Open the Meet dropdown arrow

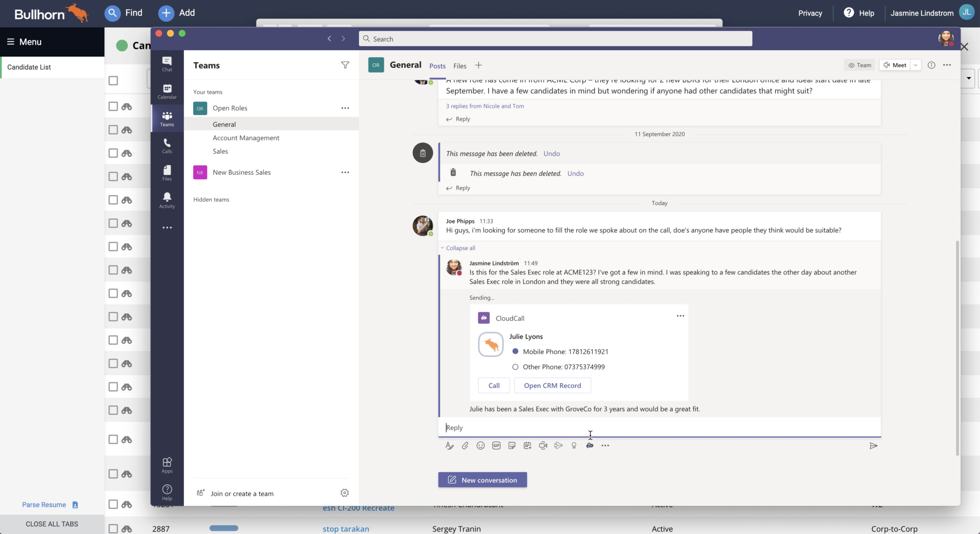point(915,65)
